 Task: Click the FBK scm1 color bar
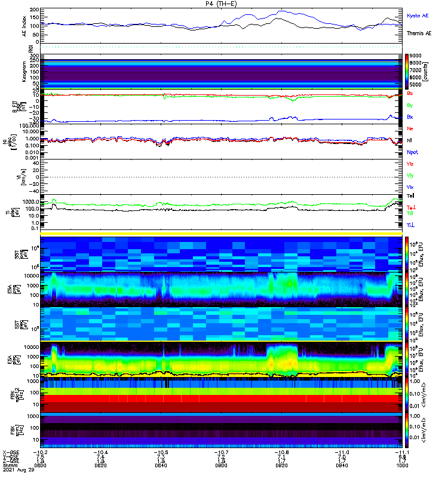[407, 430]
